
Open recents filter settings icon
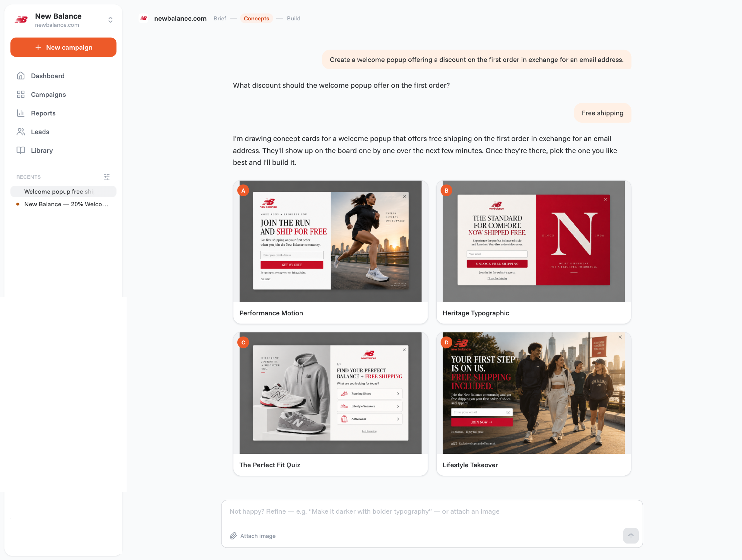[107, 177]
